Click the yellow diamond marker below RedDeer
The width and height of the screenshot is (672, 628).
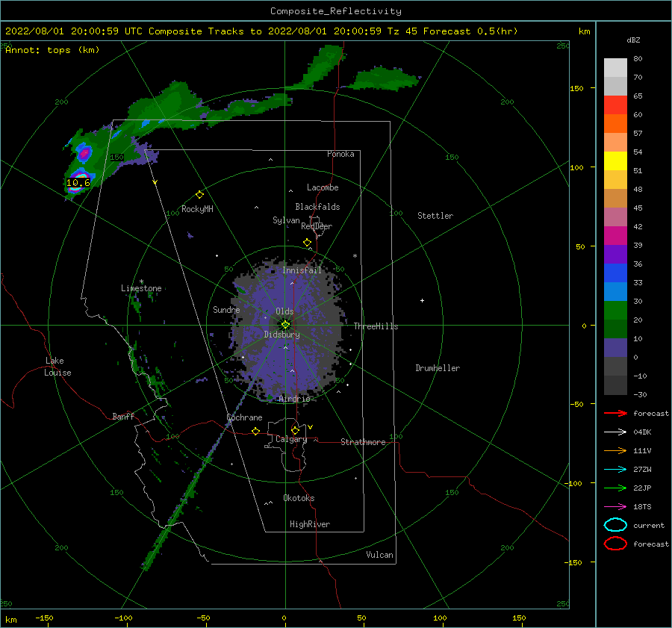pyautogui.click(x=308, y=243)
